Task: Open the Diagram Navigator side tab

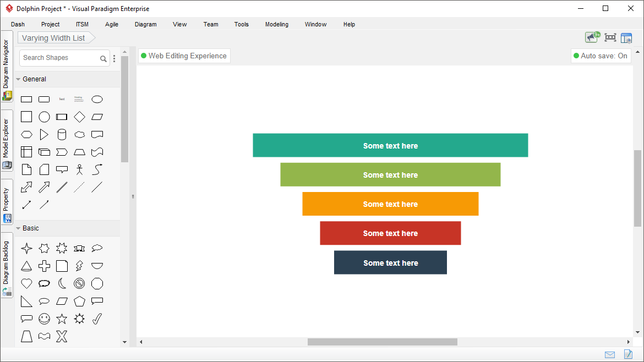Action: pos(7,67)
